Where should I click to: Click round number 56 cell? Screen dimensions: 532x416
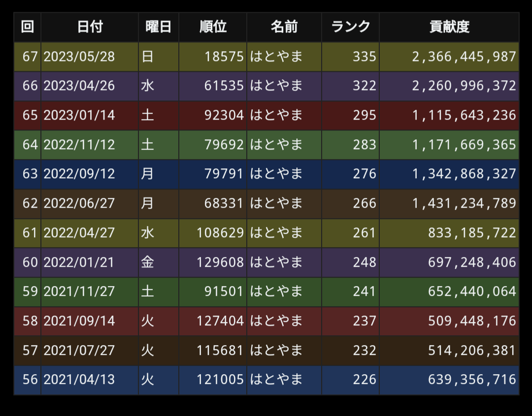[30, 380]
